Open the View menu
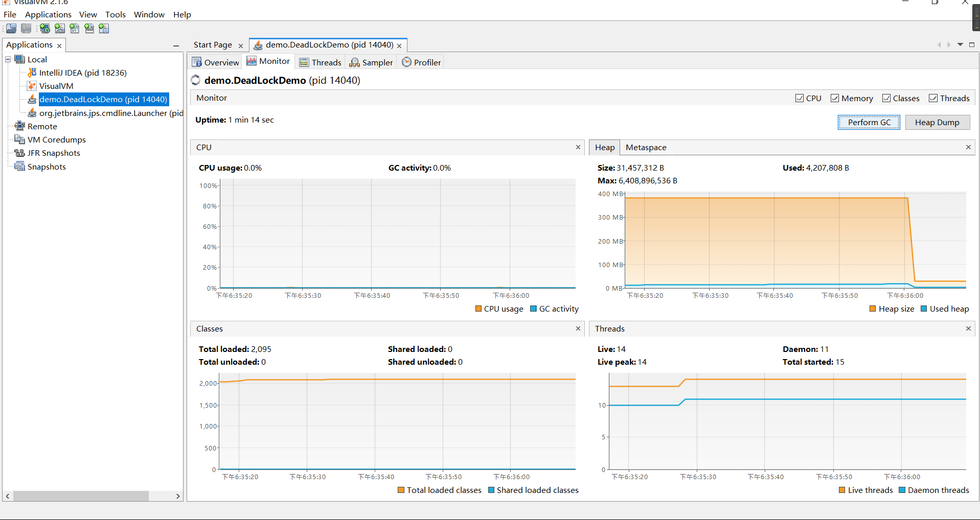The width and height of the screenshot is (980, 520). (88, 14)
